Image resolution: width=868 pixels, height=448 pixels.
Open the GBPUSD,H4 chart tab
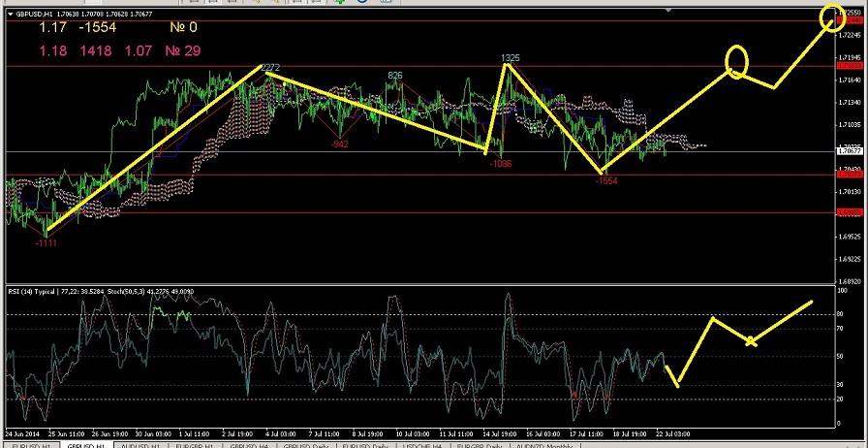click(x=247, y=444)
